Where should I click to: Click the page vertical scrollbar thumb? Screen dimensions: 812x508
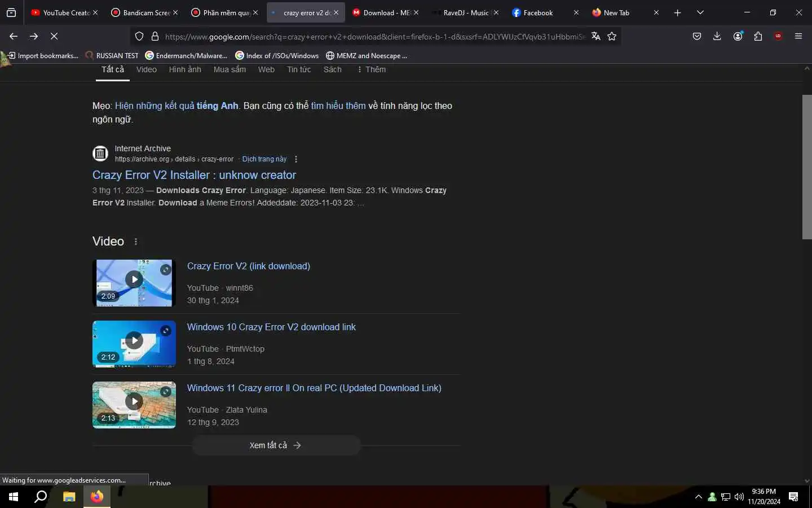point(807,167)
